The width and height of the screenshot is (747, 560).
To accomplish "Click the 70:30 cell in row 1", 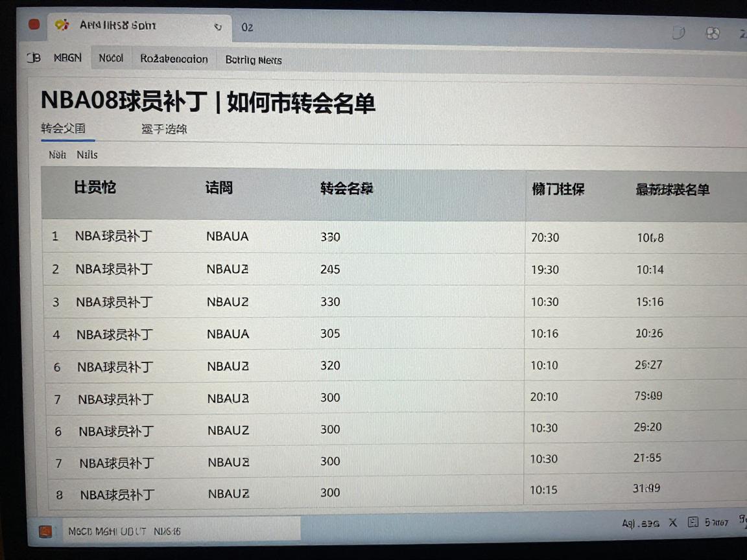I will [x=545, y=237].
